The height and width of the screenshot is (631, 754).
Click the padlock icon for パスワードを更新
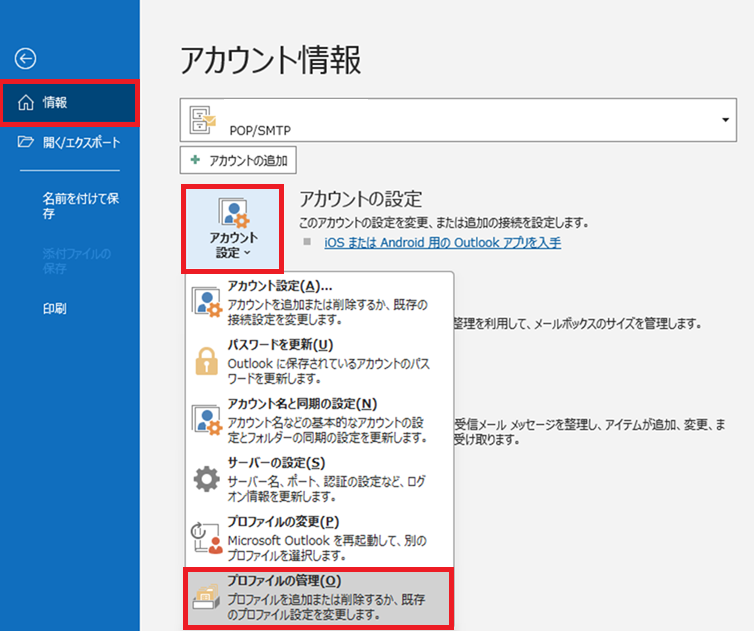(207, 361)
